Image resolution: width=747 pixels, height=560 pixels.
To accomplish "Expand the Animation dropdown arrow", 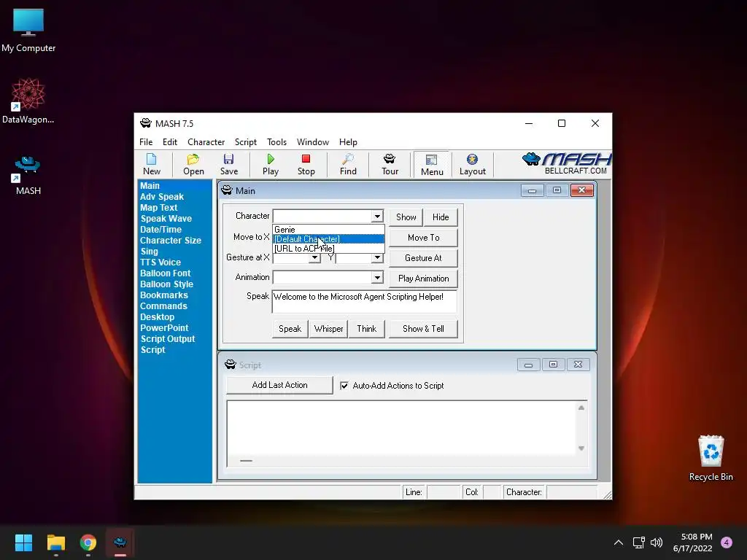I will point(377,277).
